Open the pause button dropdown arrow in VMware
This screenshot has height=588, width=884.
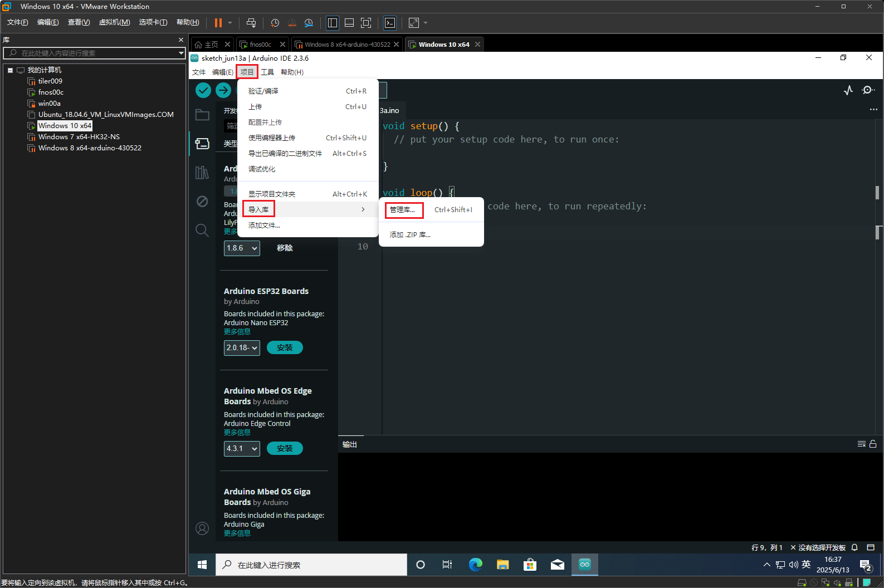click(x=230, y=23)
